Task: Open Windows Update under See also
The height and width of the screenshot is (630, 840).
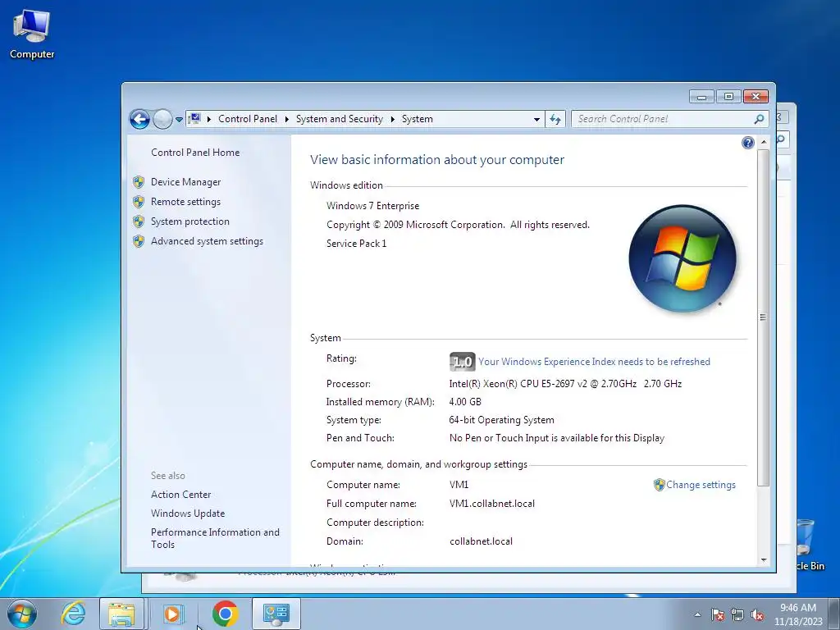Action: pyautogui.click(x=188, y=514)
